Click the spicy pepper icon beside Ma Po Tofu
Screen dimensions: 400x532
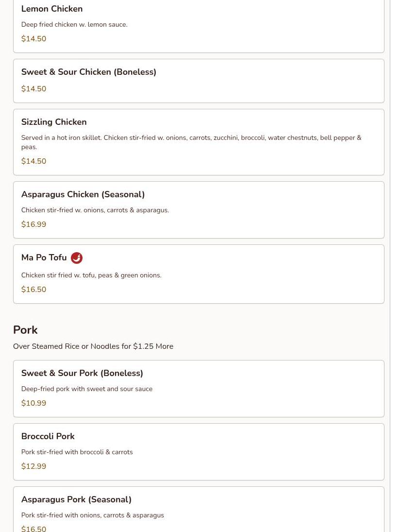[x=77, y=258]
